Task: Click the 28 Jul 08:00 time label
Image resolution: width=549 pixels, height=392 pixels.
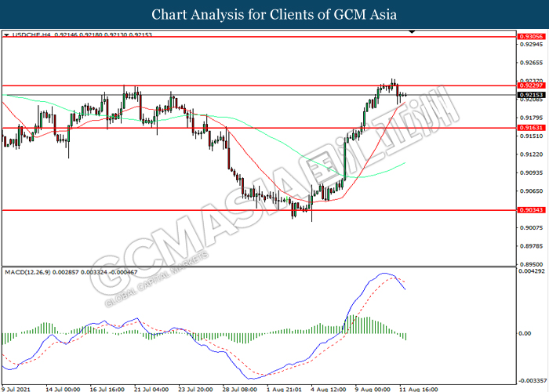Action: 239,389
